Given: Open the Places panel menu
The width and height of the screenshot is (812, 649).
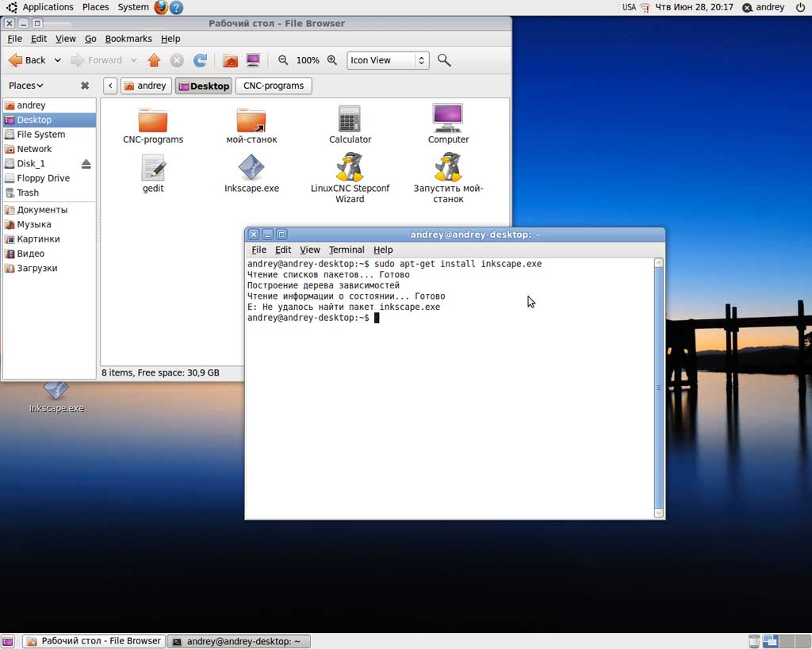Looking at the screenshot, I should coord(96,7).
